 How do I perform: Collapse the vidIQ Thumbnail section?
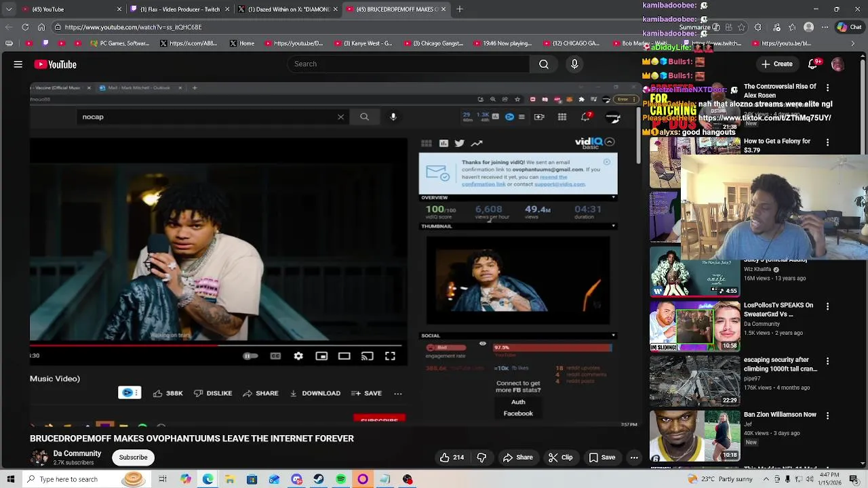coord(614,226)
